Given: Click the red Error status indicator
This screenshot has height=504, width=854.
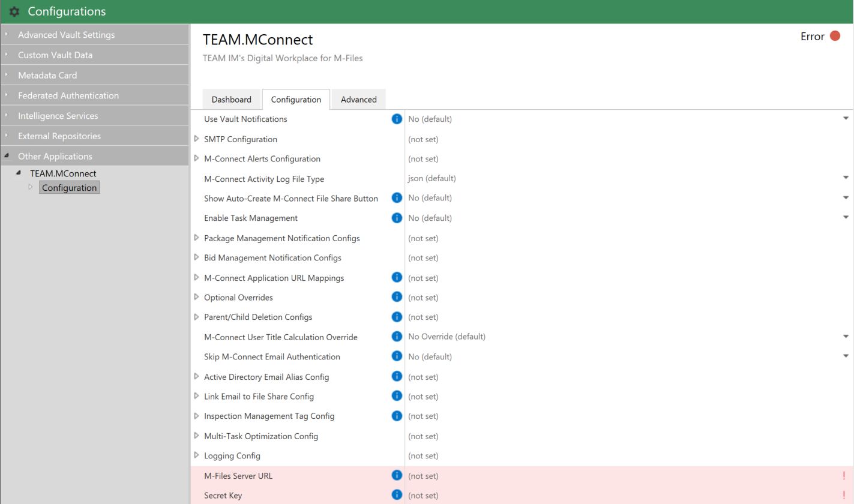Looking at the screenshot, I should click(x=835, y=36).
